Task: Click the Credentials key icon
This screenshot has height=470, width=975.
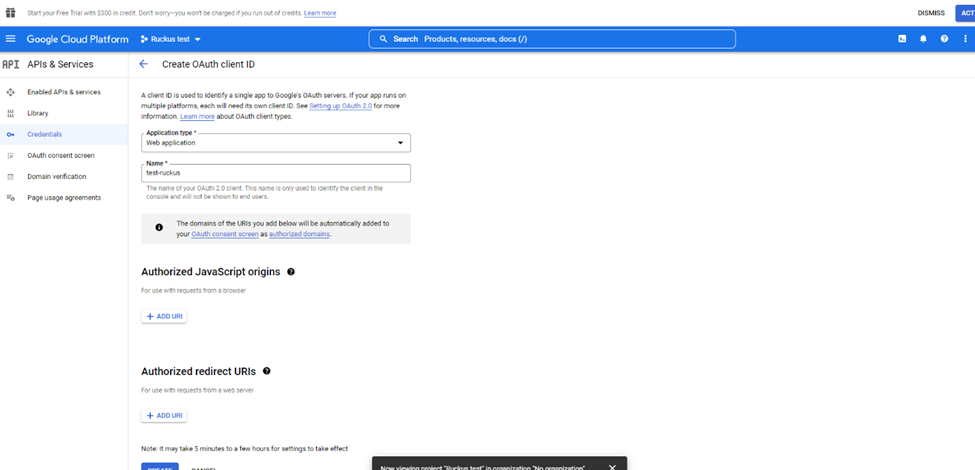Action: 10,134
